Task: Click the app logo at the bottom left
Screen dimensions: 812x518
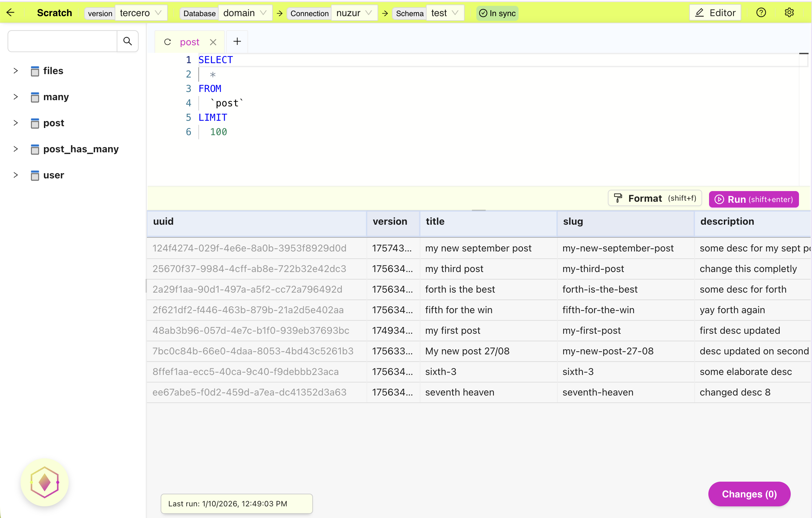Action: (x=44, y=482)
